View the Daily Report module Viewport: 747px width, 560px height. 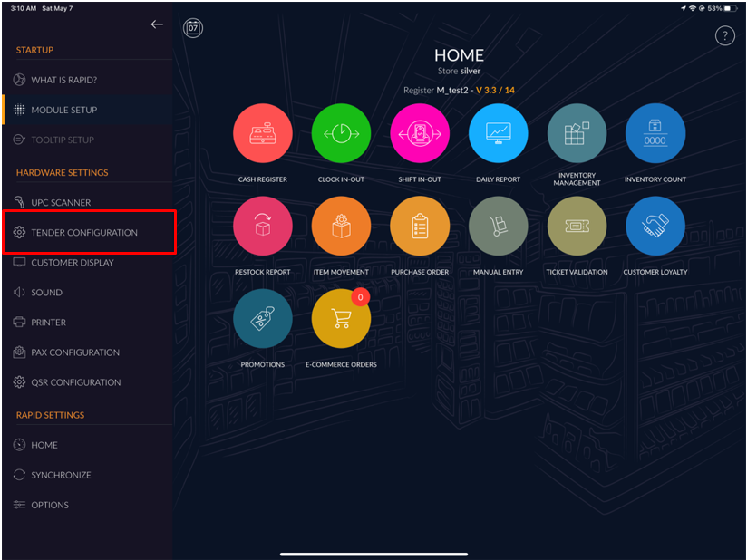(498, 134)
